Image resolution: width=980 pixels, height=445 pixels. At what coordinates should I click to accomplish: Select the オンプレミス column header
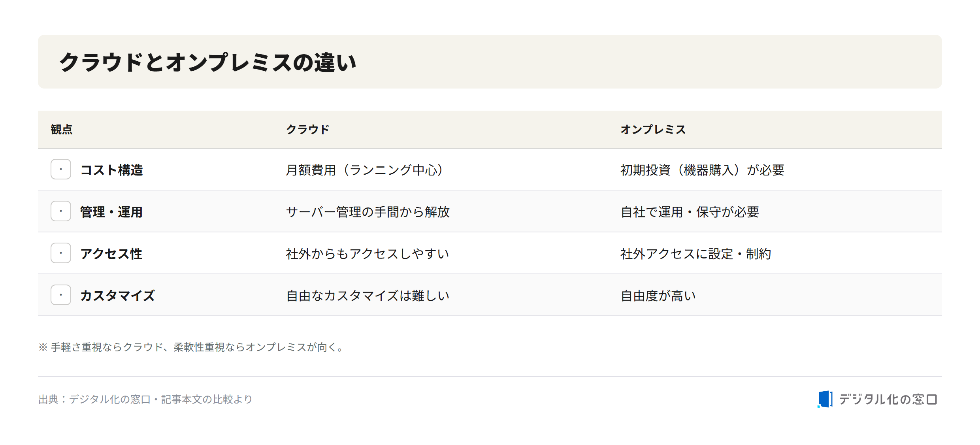tap(653, 129)
